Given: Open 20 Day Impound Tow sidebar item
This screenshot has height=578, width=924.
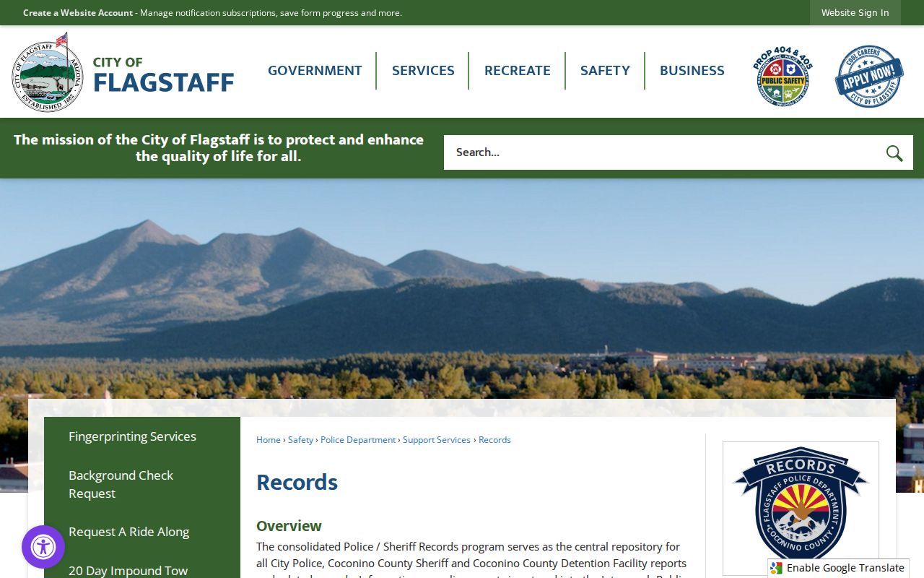Looking at the screenshot, I should tap(128, 571).
